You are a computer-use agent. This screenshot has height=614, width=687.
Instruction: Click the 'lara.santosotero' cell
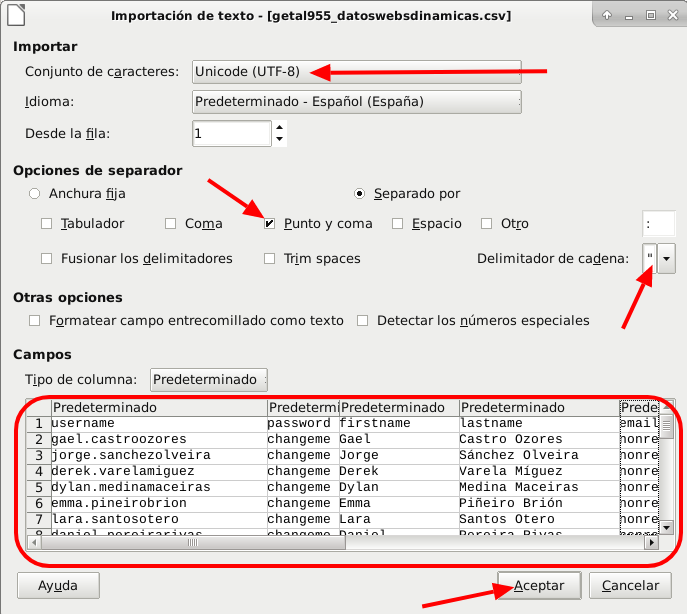coord(159,519)
